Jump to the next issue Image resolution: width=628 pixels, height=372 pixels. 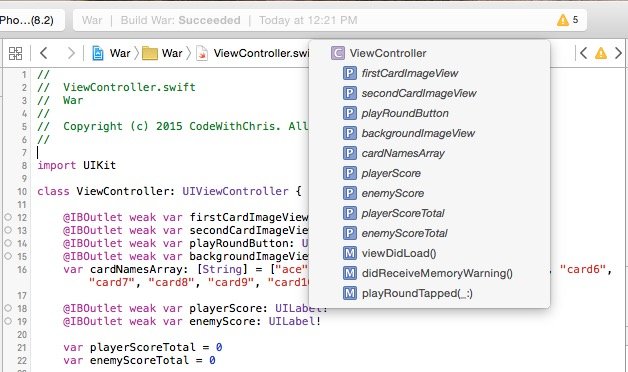618,53
